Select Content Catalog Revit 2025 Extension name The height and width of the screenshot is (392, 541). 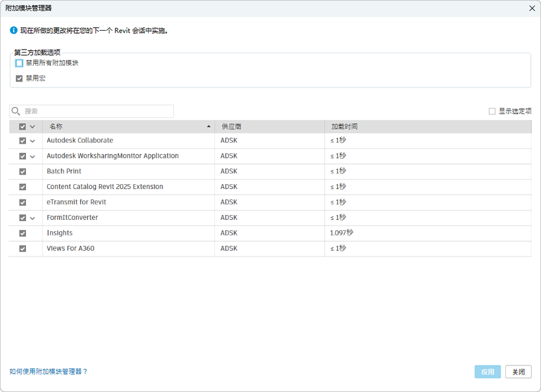[105, 187]
